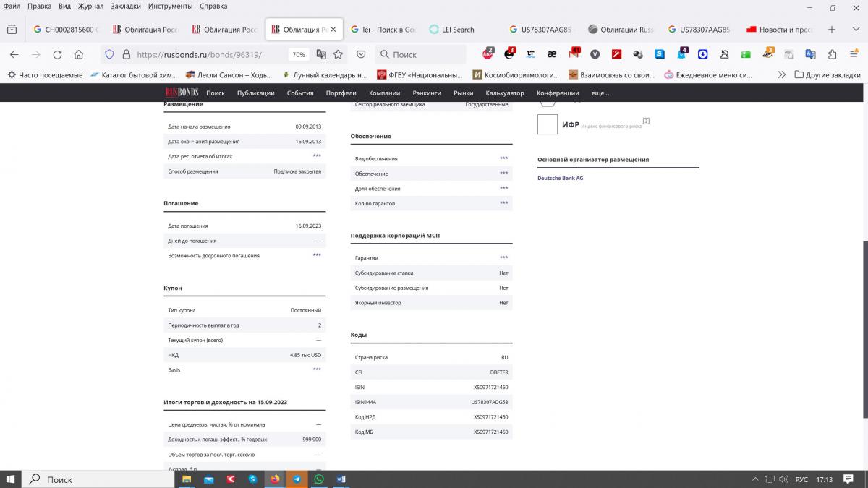Open the Закладки menu
Screen dimensions: 868x488
[x=126, y=6]
